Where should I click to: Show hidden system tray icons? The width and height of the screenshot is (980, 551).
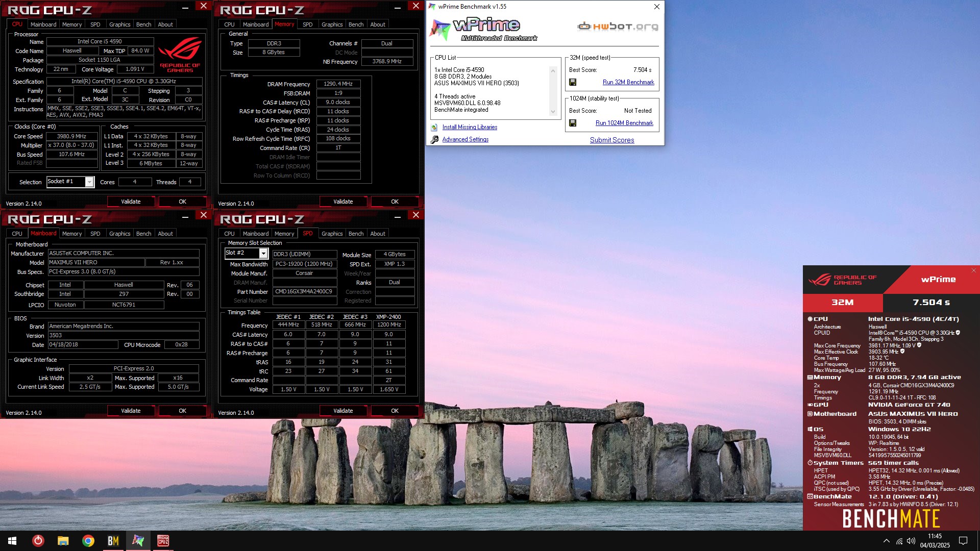886,541
